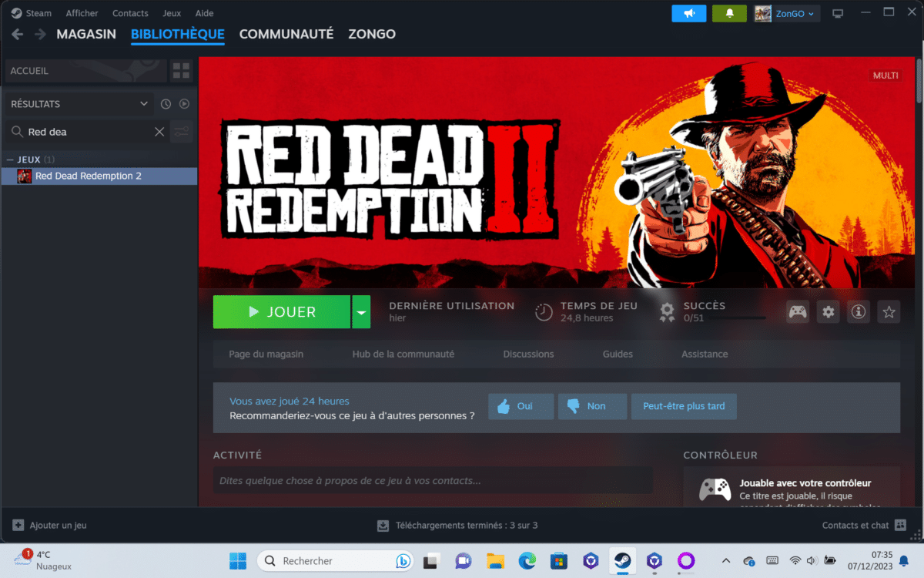Open the Jeux menu
The image size is (924, 578).
(x=172, y=13)
